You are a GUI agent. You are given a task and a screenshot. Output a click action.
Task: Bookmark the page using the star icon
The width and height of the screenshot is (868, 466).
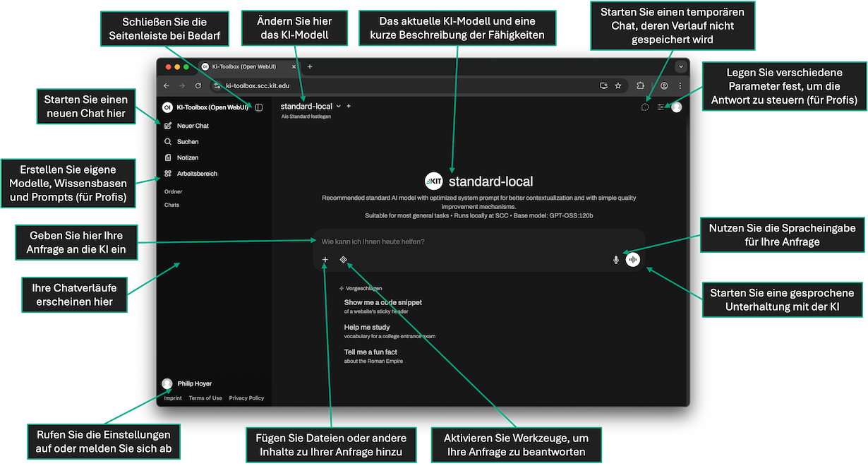pos(618,85)
